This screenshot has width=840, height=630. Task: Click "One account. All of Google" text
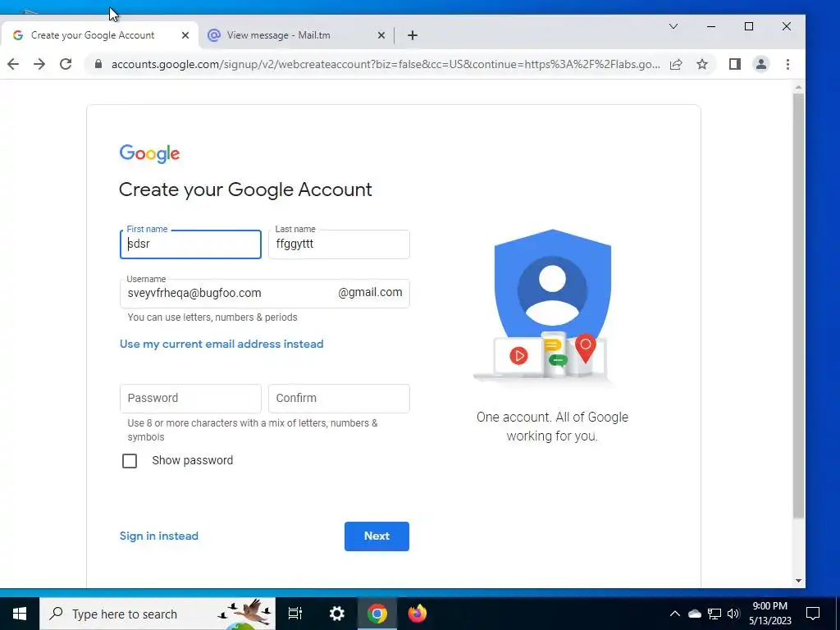pyautogui.click(x=552, y=418)
